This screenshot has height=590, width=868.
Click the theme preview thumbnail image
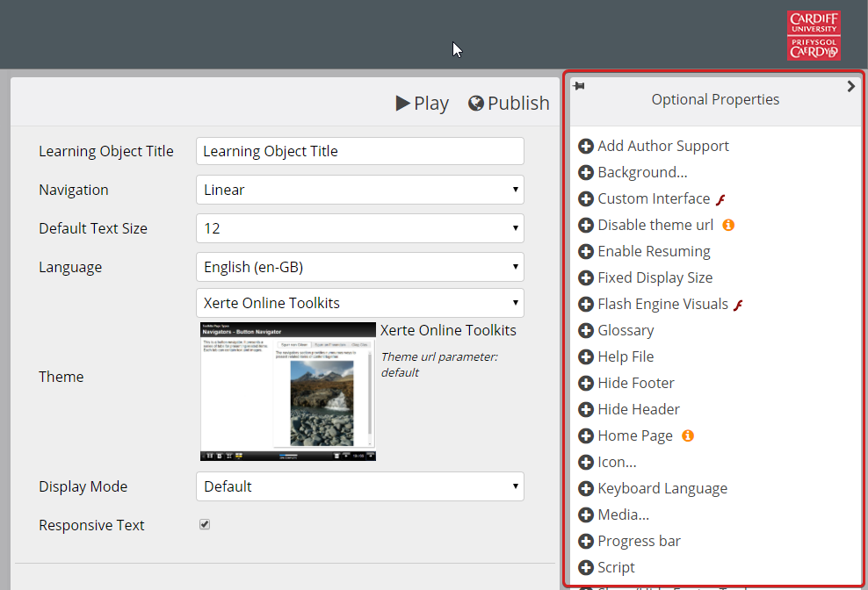[x=288, y=392]
